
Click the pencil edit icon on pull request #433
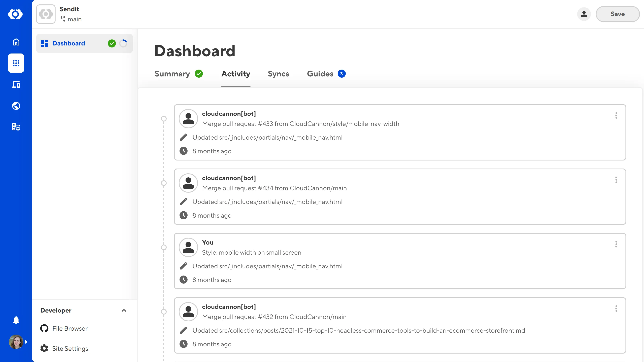[184, 137]
